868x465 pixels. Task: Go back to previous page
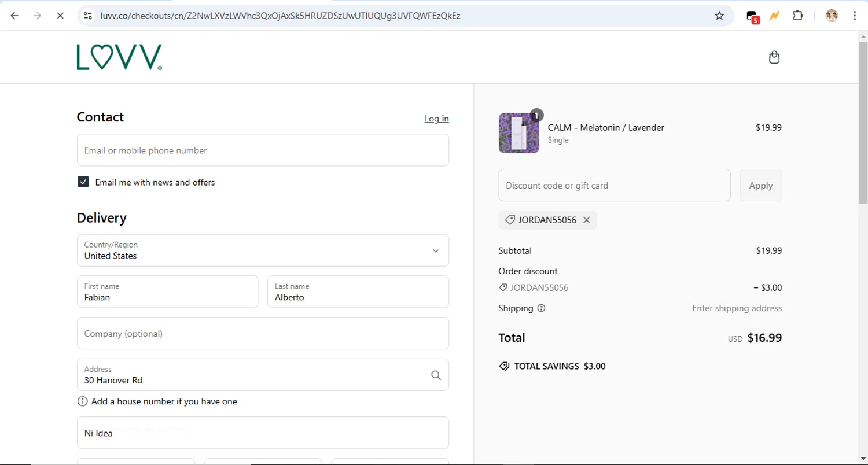[15, 16]
